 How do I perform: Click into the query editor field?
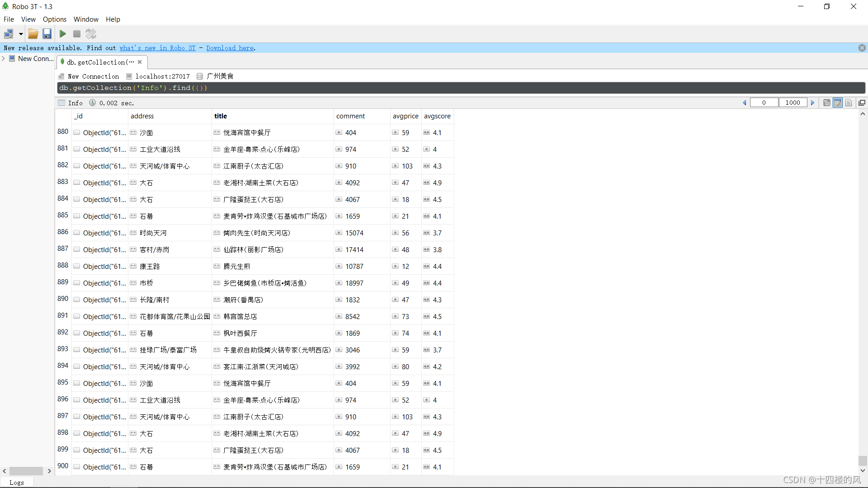461,88
